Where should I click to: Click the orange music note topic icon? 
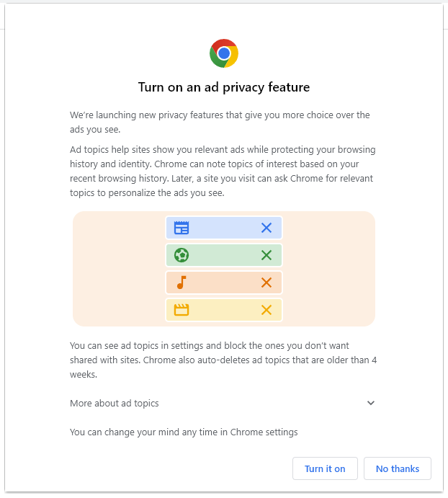pos(182,283)
